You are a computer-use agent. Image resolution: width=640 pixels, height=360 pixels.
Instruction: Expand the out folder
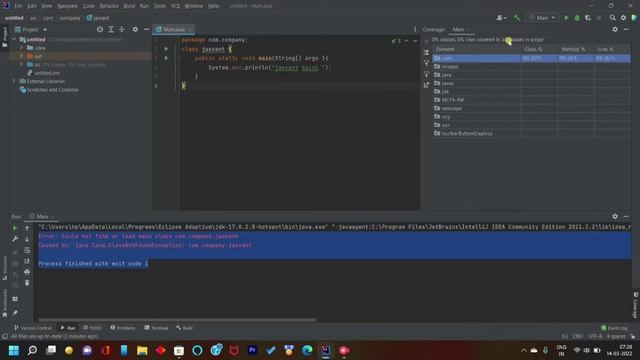coord(22,56)
